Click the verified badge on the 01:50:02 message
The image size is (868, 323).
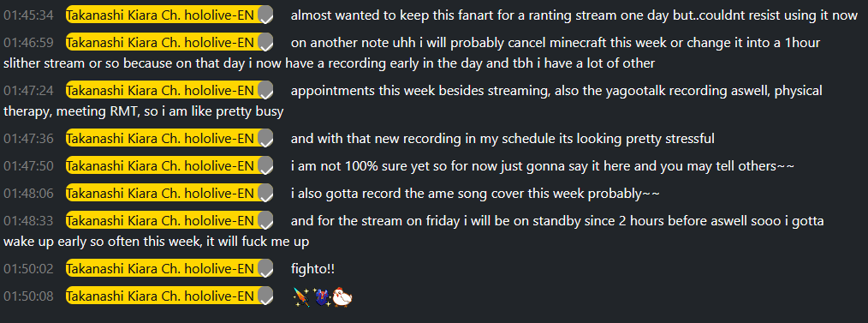(266, 269)
